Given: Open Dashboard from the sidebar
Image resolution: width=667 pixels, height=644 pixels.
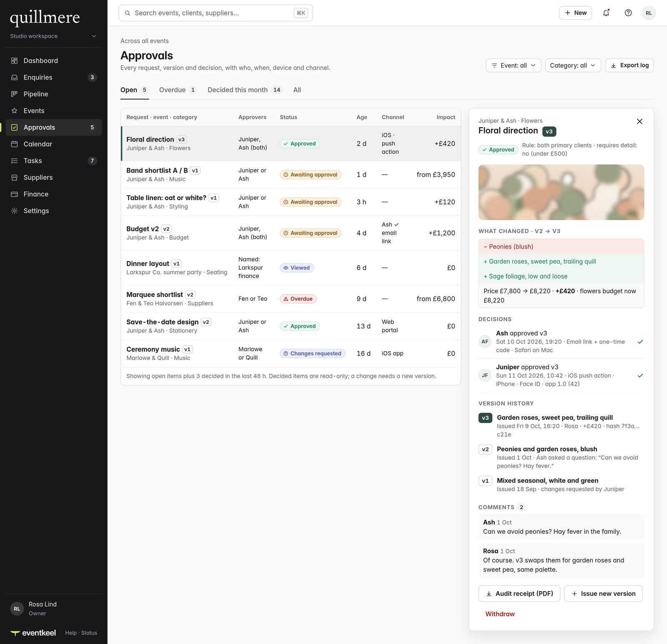Looking at the screenshot, I should coord(53,60).
